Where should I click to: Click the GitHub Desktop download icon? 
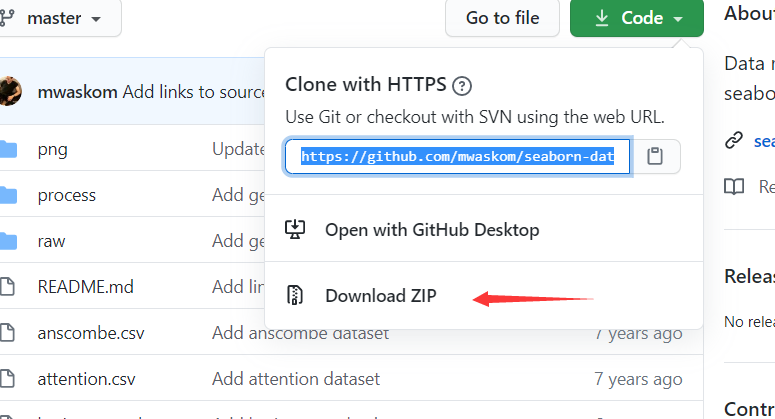click(295, 230)
